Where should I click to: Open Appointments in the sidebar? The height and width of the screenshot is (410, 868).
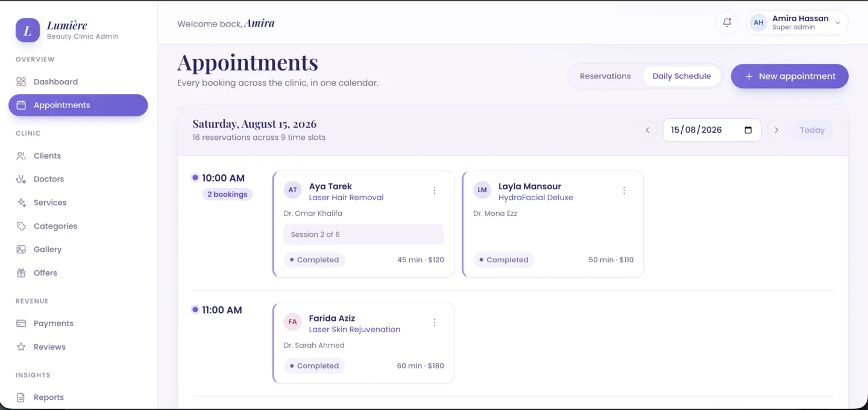[x=78, y=105]
